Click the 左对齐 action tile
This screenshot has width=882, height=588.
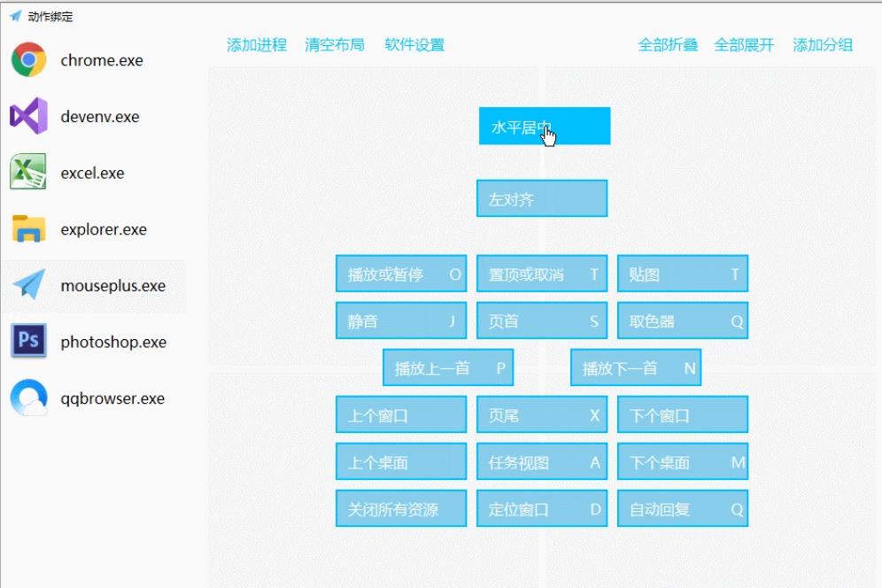pyautogui.click(x=542, y=198)
